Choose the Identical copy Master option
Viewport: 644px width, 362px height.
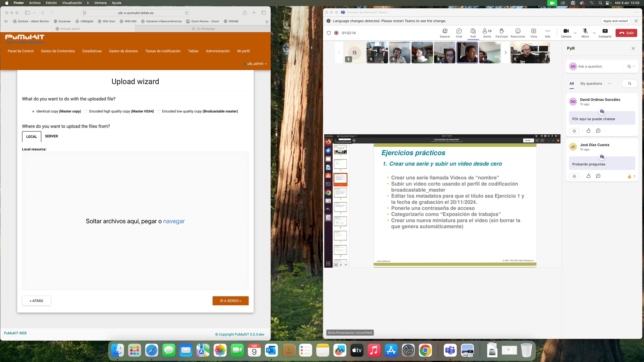pyautogui.click(x=33, y=111)
